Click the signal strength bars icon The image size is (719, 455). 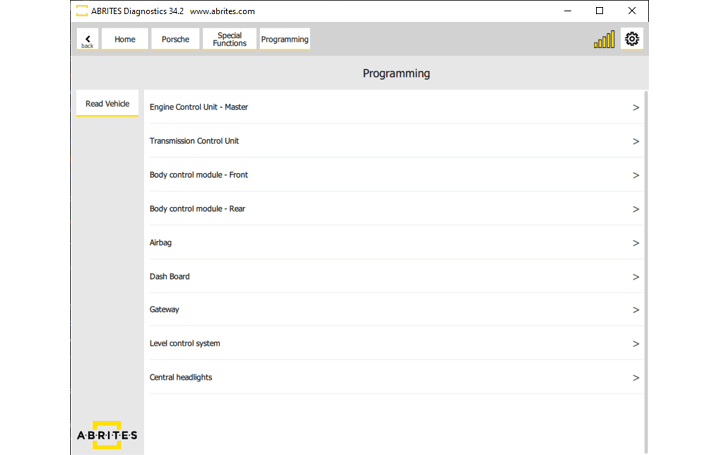[604, 40]
